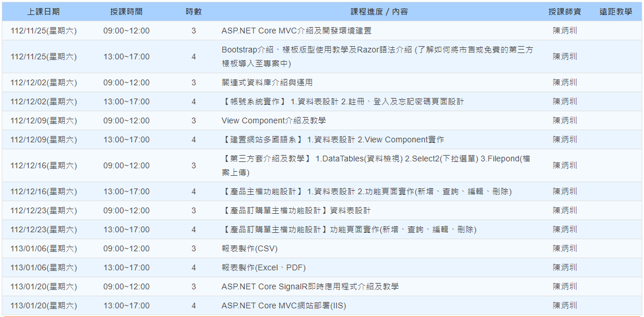Click the Bootstrap介紹 course description text
Screen dimensions: 644x317
tap(377, 56)
